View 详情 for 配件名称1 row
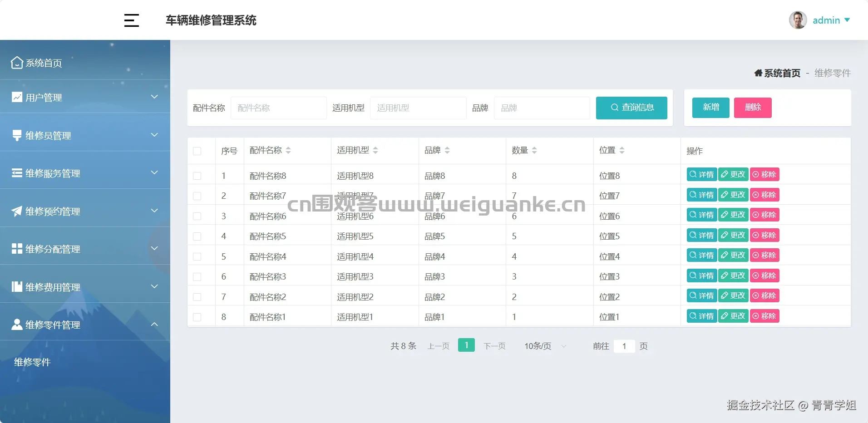Image resolution: width=868 pixels, height=423 pixels. pos(702,316)
